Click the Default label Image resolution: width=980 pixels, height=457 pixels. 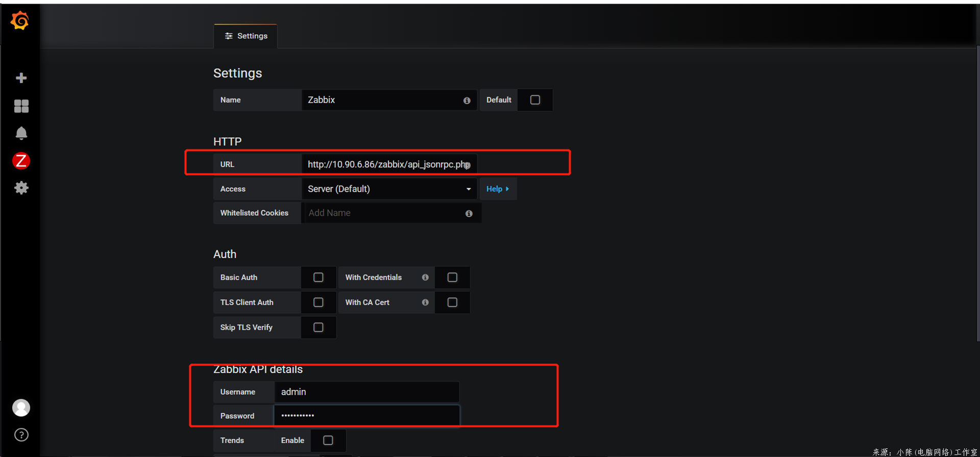pyautogui.click(x=499, y=100)
